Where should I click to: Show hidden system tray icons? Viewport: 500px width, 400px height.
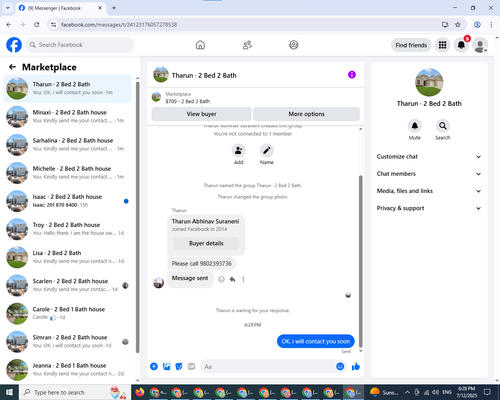[407, 392]
